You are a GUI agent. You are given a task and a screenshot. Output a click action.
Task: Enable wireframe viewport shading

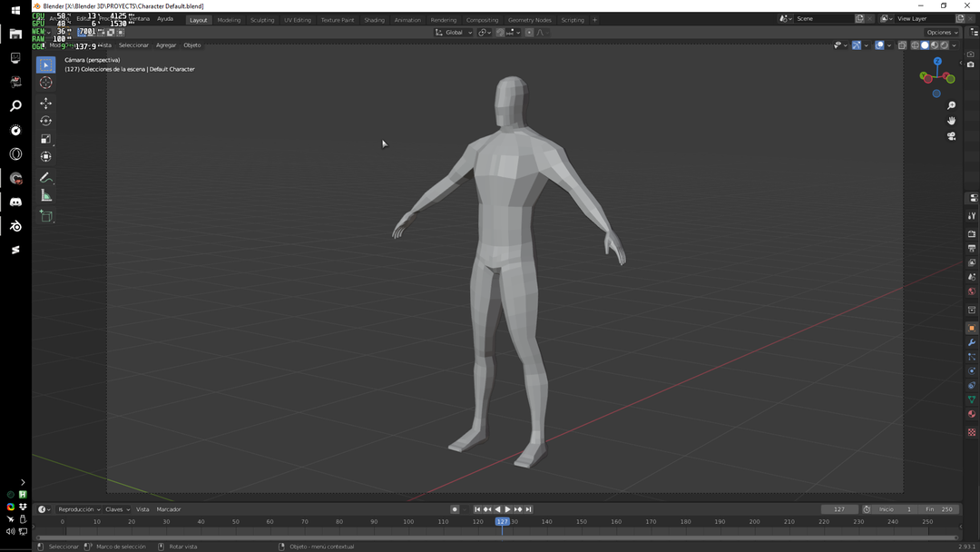915,44
